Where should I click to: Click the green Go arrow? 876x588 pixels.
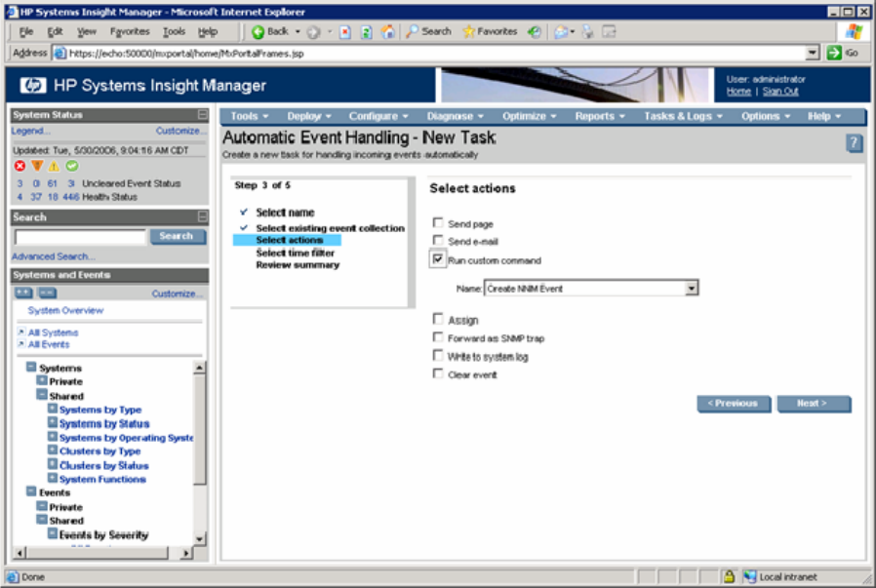(833, 53)
